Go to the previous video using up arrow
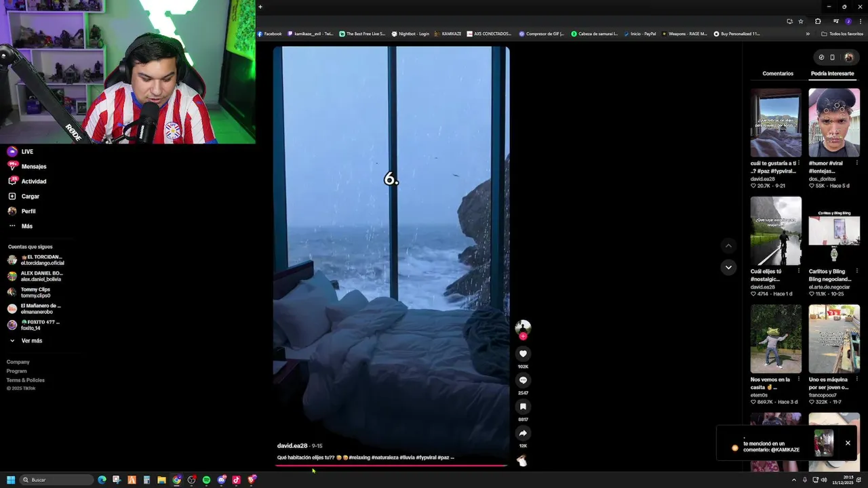 coord(728,245)
